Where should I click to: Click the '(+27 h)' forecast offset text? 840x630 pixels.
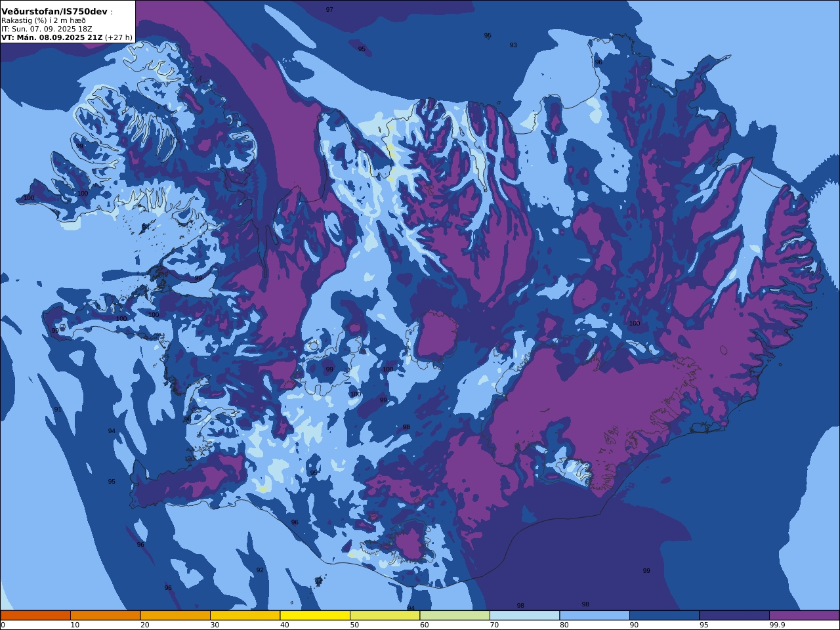click(x=119, y=37)
